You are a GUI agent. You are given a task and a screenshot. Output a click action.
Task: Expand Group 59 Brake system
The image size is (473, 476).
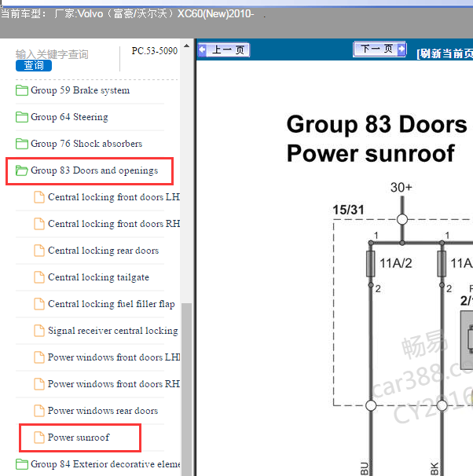click(x=80, y=90)
